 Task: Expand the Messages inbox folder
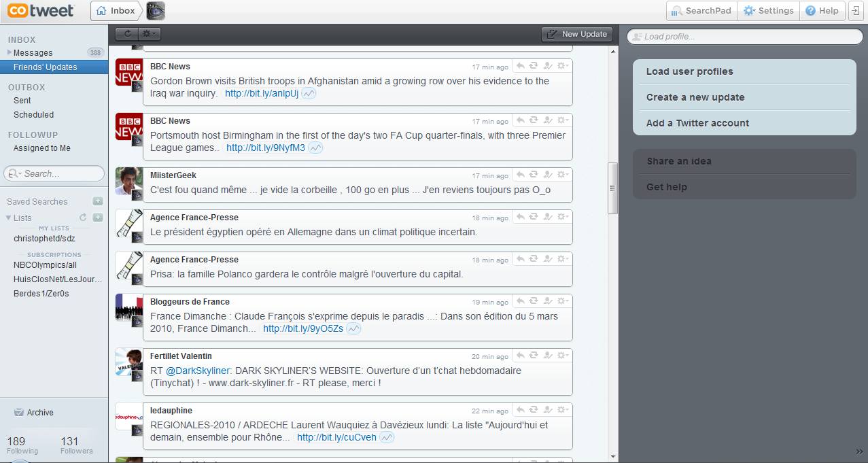point(10,52)
